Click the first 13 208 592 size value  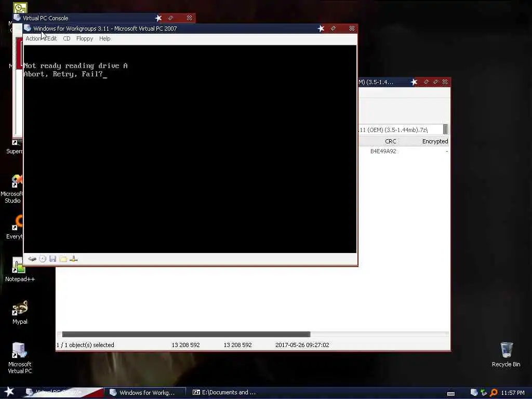point(185,345)
